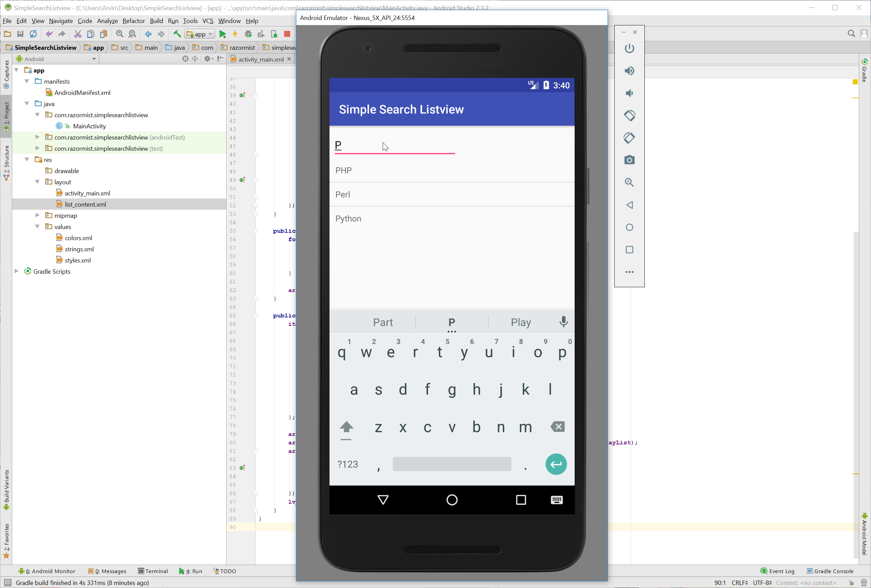This screenshot has height=588, width=871.
Task: Toggle the 2: Favorites side panel
Action: (x=6, y=541)
